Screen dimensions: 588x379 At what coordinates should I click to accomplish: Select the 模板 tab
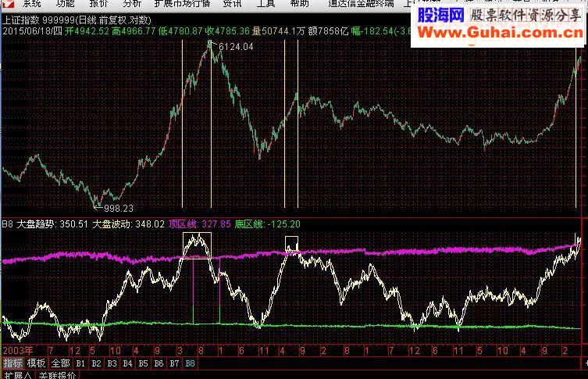coord(37,363)
